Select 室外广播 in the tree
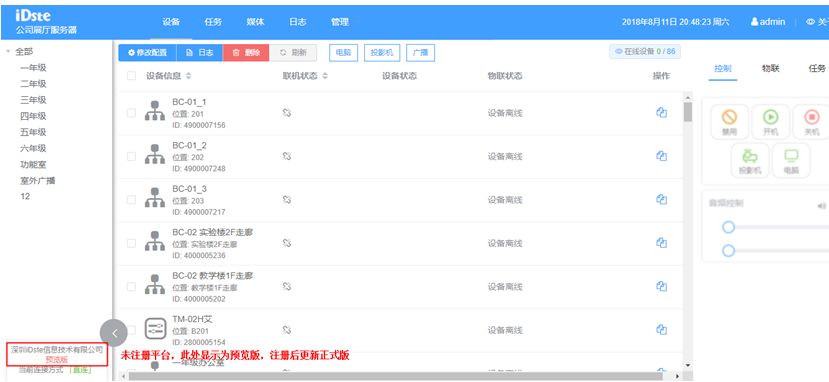This screenshot has height=382, width=829. (38, 180)
